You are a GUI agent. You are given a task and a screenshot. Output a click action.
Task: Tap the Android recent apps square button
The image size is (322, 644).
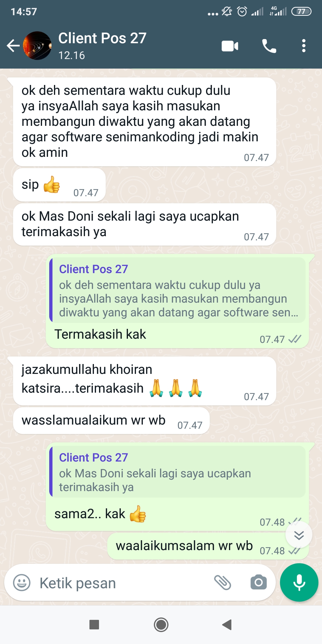[94, 625]
